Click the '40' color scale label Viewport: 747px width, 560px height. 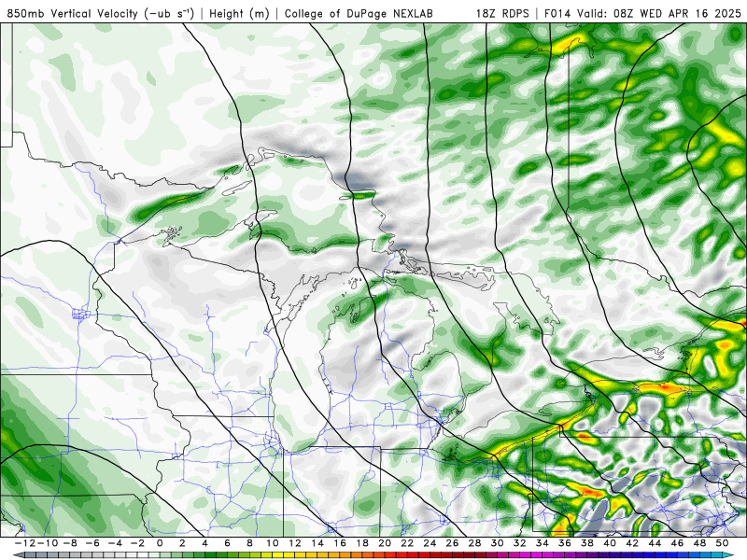point(610,543)
